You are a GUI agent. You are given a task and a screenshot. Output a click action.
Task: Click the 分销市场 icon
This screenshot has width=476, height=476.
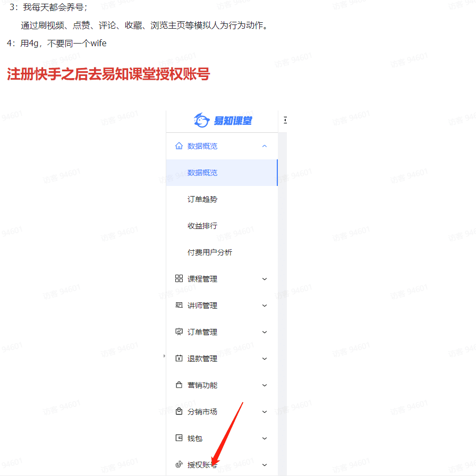pyautogui.click(x=179, y=412)
